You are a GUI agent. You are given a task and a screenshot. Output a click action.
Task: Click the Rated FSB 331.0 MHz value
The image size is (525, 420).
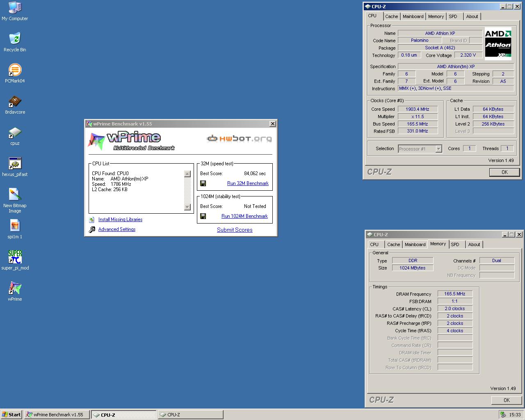(x=418, y=131)
